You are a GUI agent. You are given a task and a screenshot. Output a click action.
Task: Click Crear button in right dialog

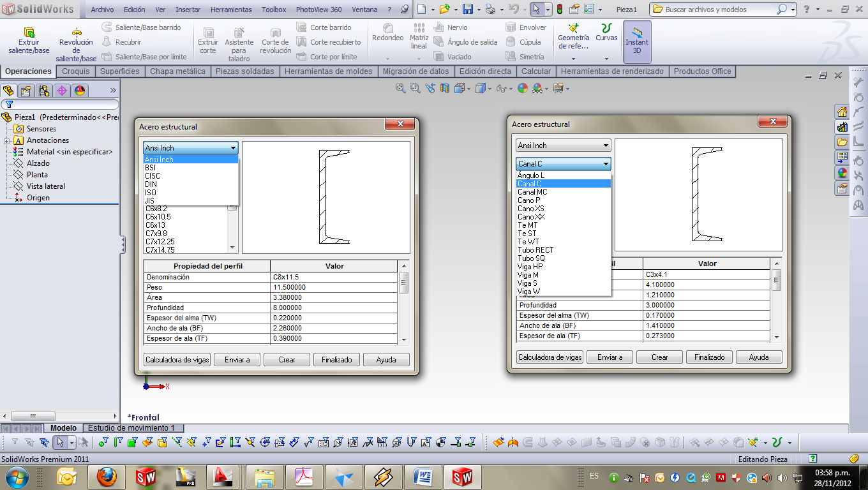[x=659, y=357]
